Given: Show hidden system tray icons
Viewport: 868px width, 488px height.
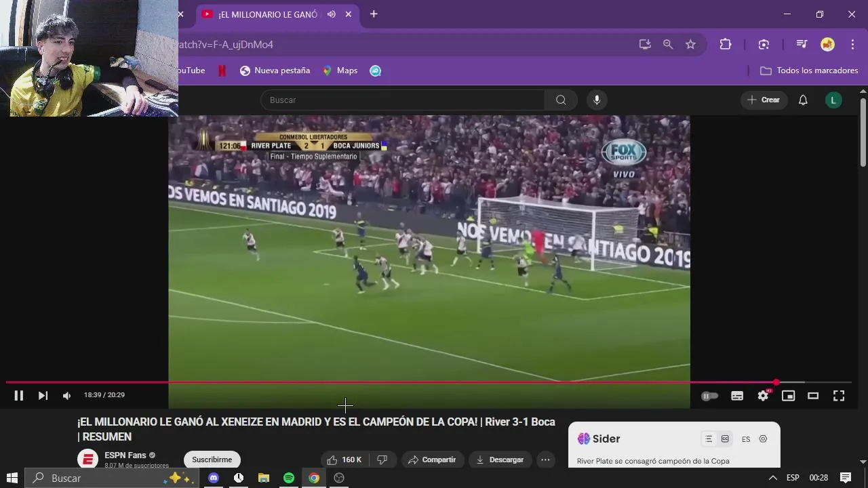Looking at the screenshot, I should click(x=772, y=478).
